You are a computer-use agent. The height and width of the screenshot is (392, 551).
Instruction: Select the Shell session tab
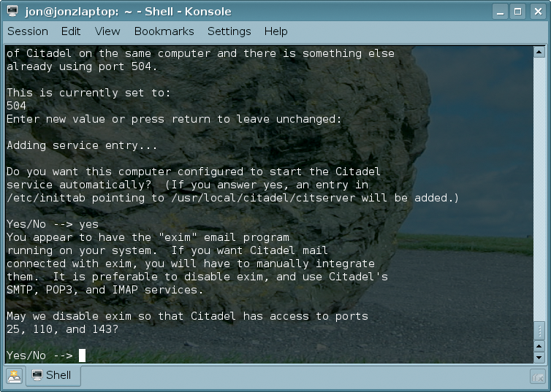coord(53,375)
